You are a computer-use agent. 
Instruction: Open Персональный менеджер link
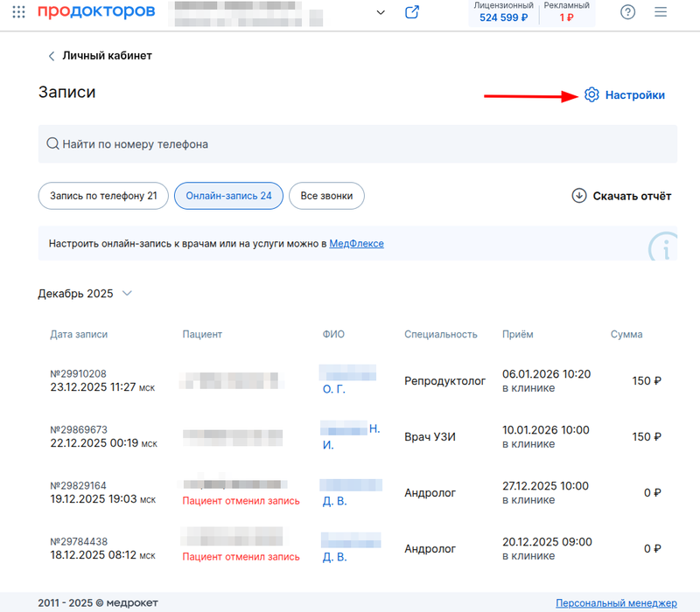616,603
